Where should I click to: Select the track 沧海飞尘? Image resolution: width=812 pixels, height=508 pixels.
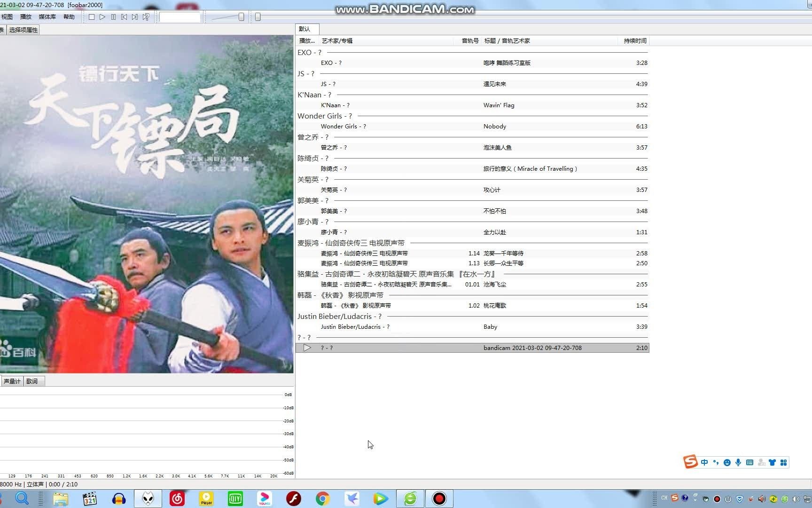472,284
